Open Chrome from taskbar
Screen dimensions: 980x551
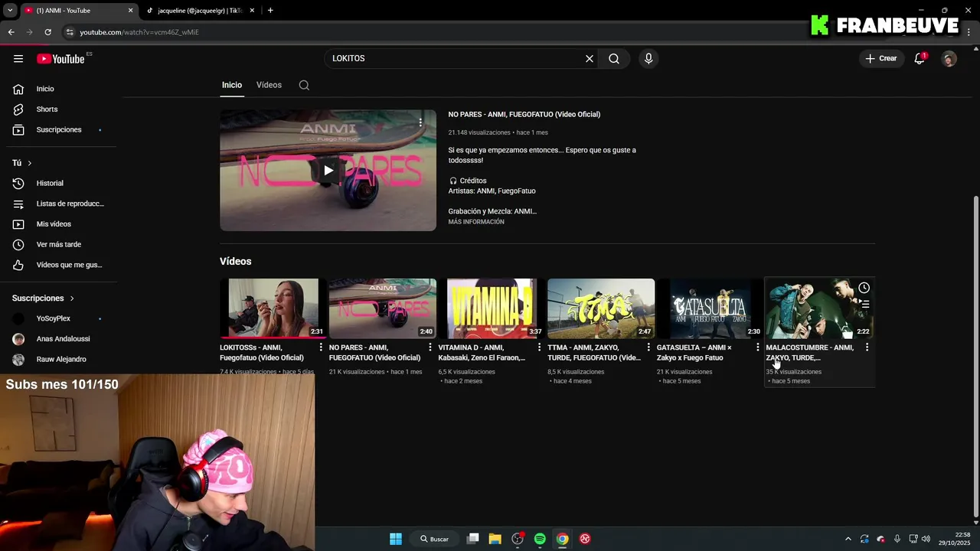pyautogui.click(x=562, y=539)
